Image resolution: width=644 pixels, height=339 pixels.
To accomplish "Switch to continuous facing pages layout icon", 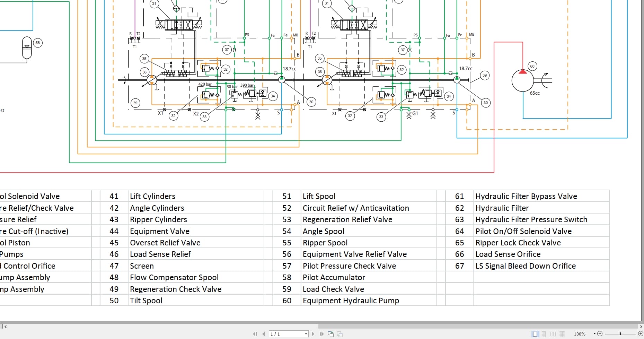I will (562, 334).
